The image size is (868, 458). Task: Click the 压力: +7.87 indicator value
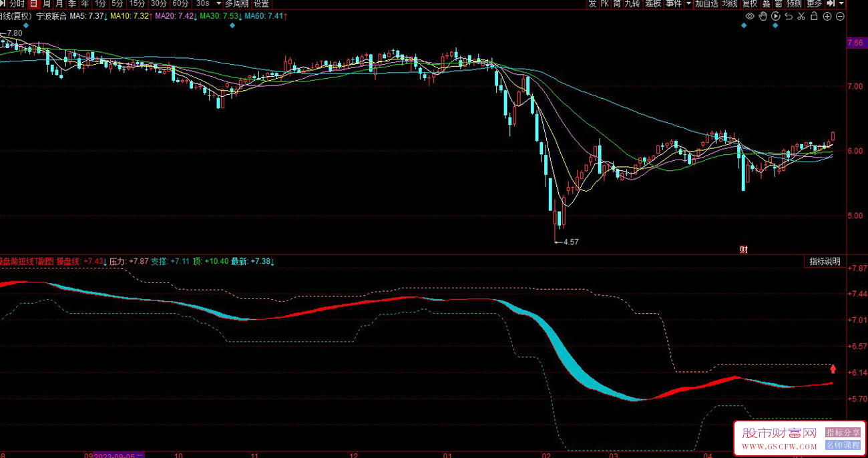click(x=128, y=261)
